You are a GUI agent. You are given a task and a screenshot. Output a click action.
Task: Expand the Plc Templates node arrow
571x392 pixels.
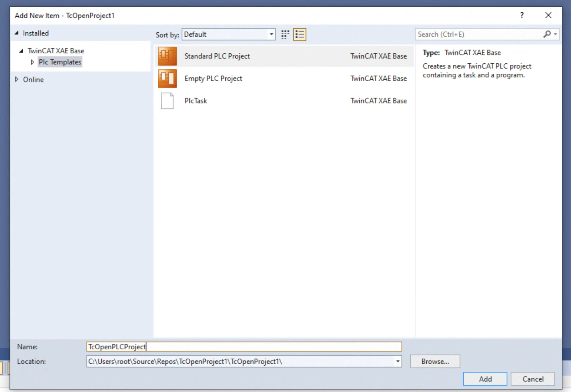pos(32,62)
